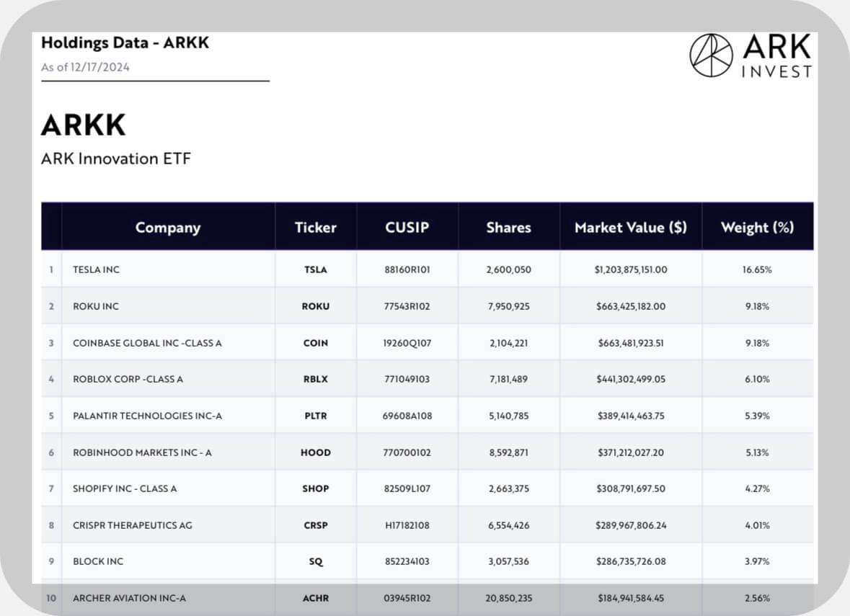This screenshot has width=850, height=616.
Task: Select Roblox weight 6.10%
Action: point(757,379)
